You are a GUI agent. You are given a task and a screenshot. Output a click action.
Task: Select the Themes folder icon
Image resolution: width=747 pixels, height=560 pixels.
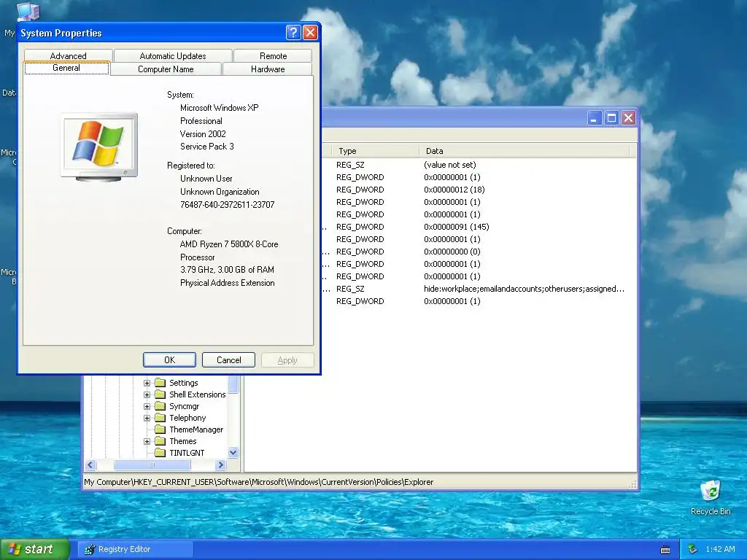[160, 441]
